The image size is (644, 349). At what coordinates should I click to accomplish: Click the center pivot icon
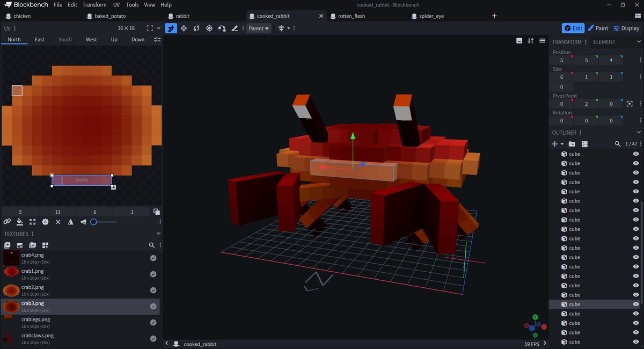(630, 104)
